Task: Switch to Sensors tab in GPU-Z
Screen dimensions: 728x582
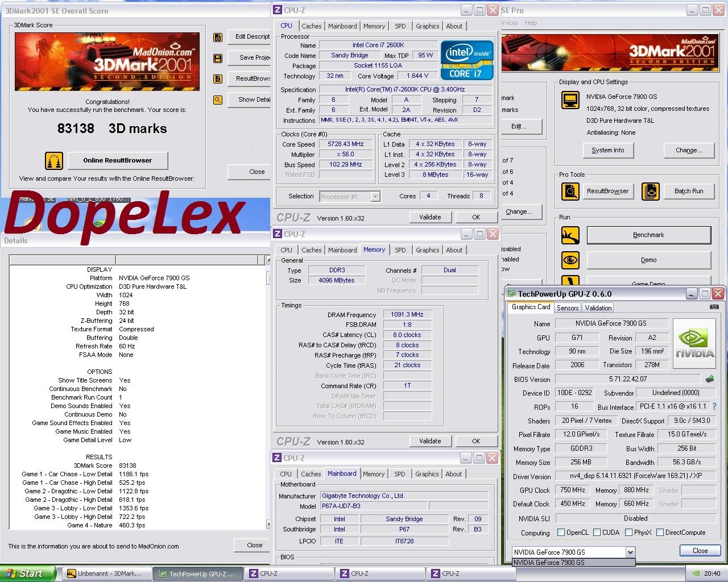Action: point(568,308)
